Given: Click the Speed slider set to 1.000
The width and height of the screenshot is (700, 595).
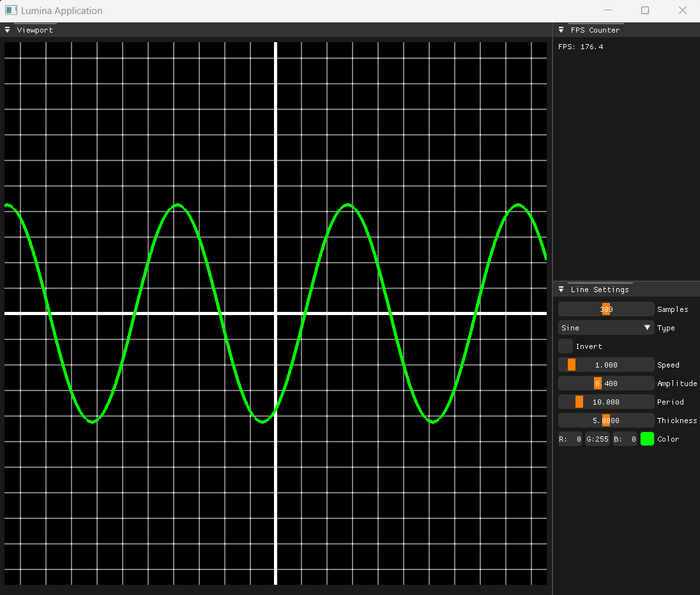Looking at the screenshot, I should point(605,364).
